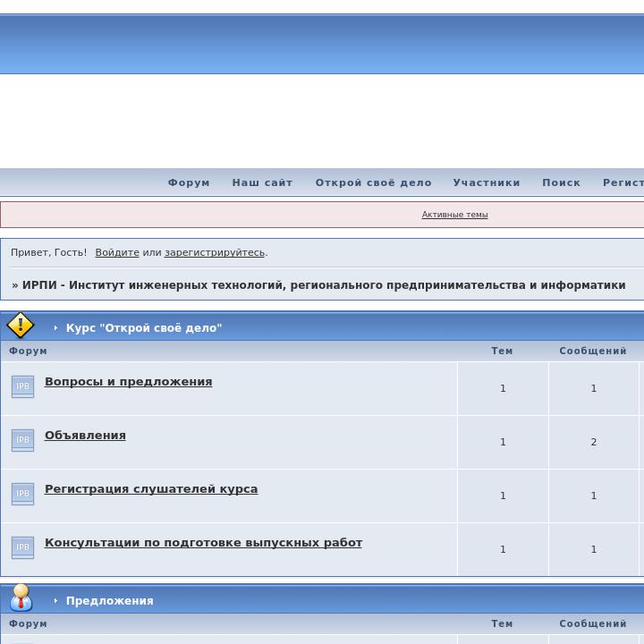This screenshot has width=644, height=644.
Task: Open the Активные темы link
Action: pyautogui.click(x=454, y=215)
